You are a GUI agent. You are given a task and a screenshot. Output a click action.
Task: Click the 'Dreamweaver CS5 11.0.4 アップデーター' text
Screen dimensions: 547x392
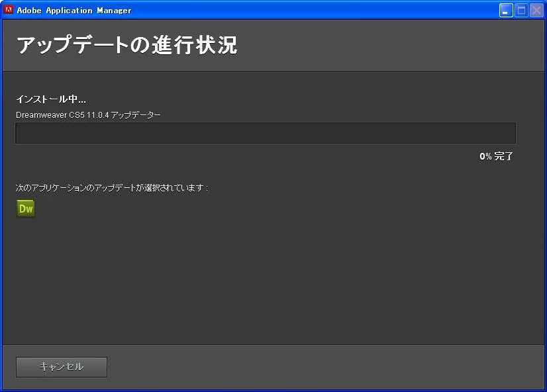(x=88, y=115)
